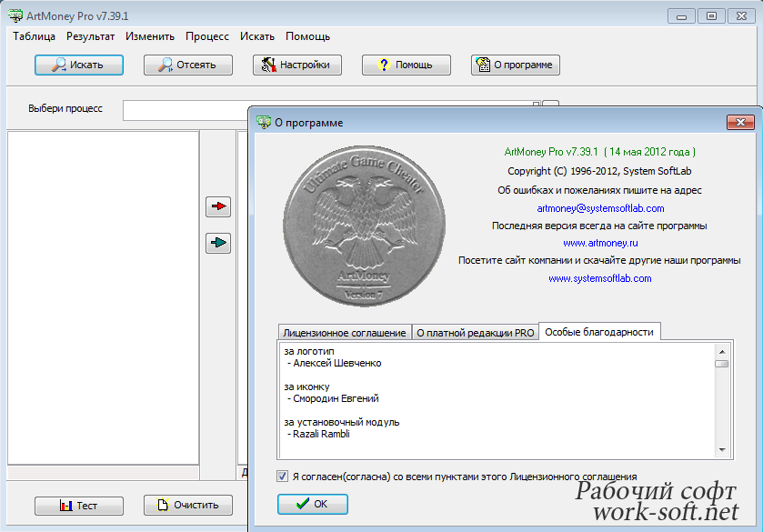Click the Тест button
The image size is (763, 532).
pyautogui.click(x=79, y=506)
